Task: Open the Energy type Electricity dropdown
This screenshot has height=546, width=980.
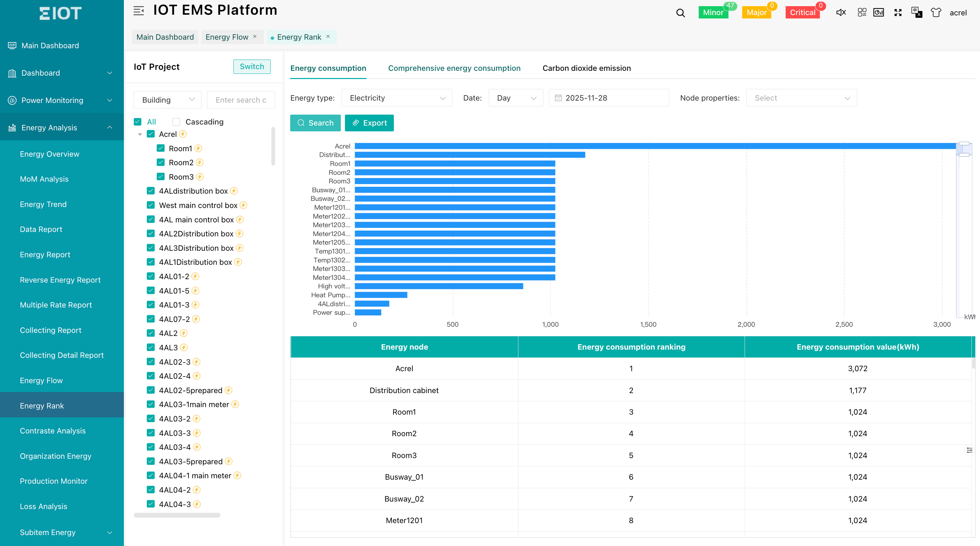Action: pos(396,98)
